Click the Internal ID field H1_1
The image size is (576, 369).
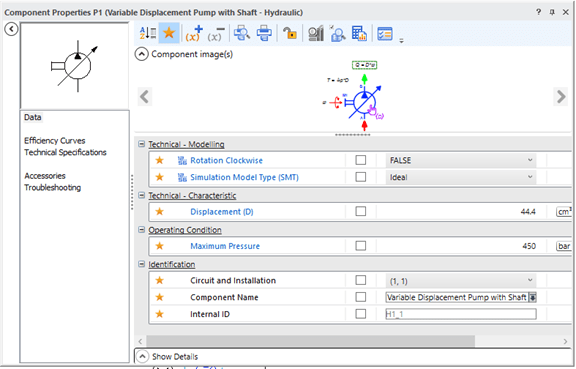(461, 314)
